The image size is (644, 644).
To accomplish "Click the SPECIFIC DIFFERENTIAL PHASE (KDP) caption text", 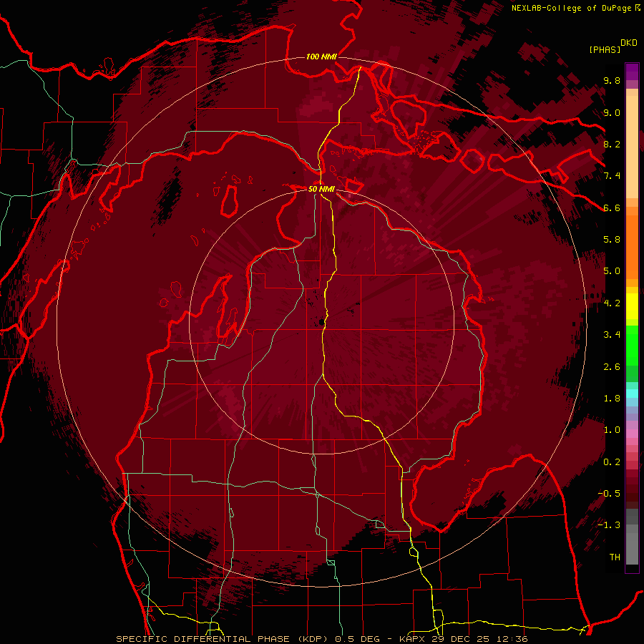I will tap(223, 639).
